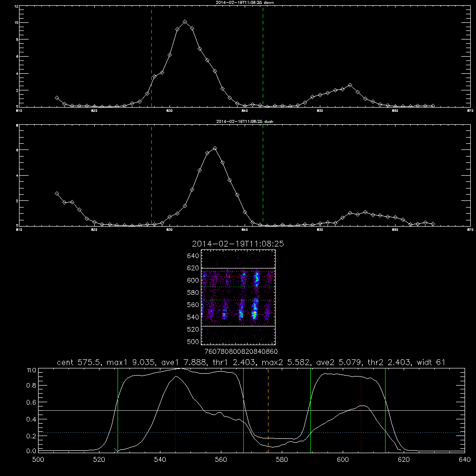Click the left red dotted peak line in bottom plot
The height and width of the screenshot is (476, 476).
coord(176,410)
